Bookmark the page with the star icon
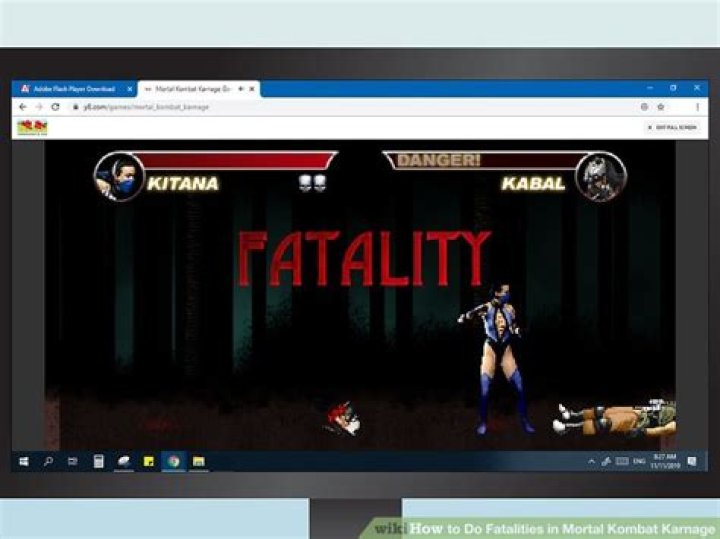The width and height of the screenshot is (720, 539). point(661,107)
